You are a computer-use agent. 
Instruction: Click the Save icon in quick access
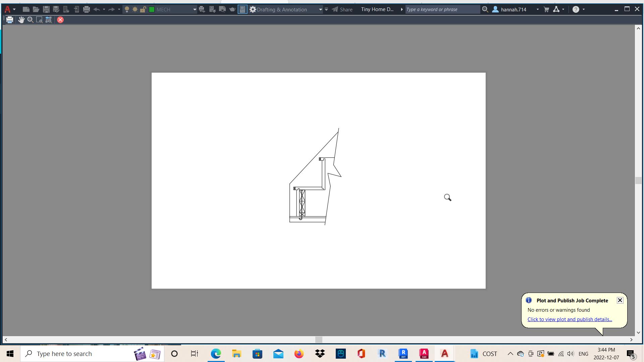click(x=46, y=9)
